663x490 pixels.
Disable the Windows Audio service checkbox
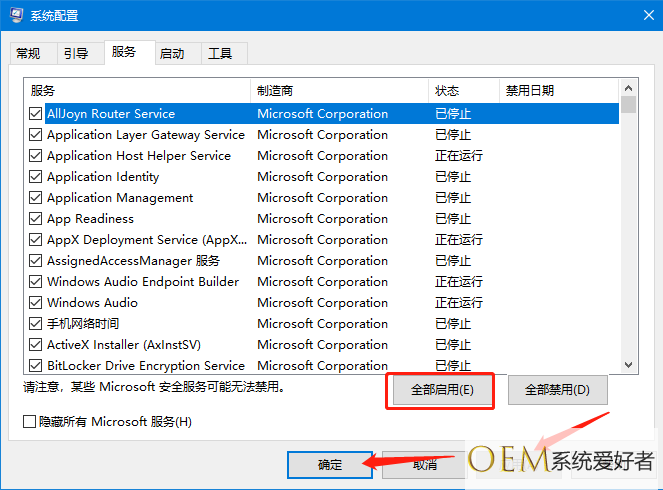click(x=36, y=303)
